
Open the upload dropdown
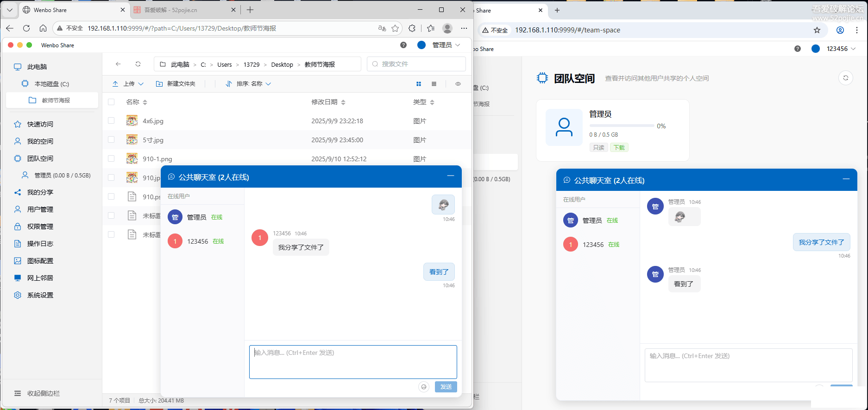(128, 84)
